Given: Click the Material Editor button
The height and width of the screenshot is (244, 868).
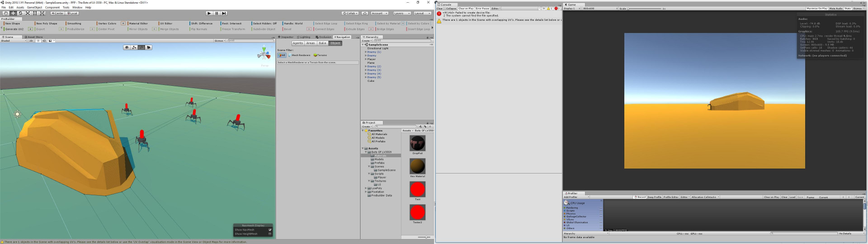Looking at the screenshot, I should click(138, 23).
